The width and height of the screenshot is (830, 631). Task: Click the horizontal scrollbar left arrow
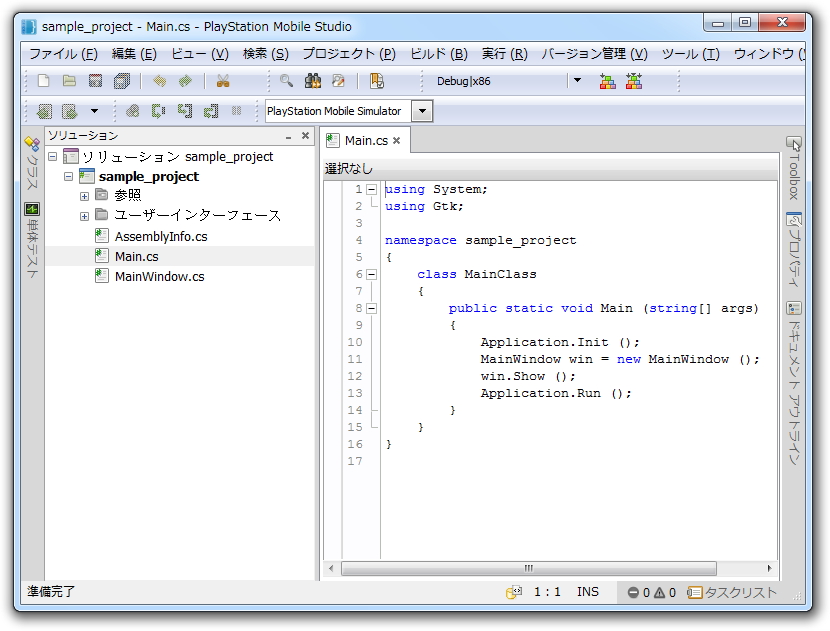[331, 569]
